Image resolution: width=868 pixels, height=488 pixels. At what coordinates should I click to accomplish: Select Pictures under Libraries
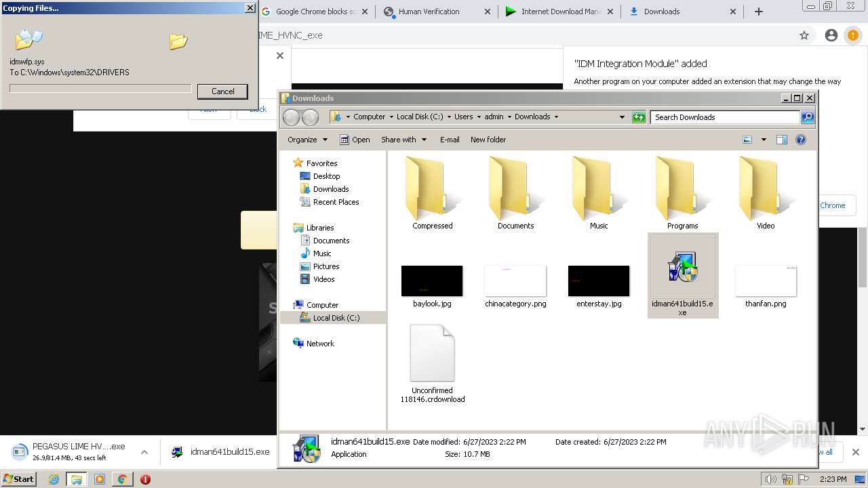325,266
